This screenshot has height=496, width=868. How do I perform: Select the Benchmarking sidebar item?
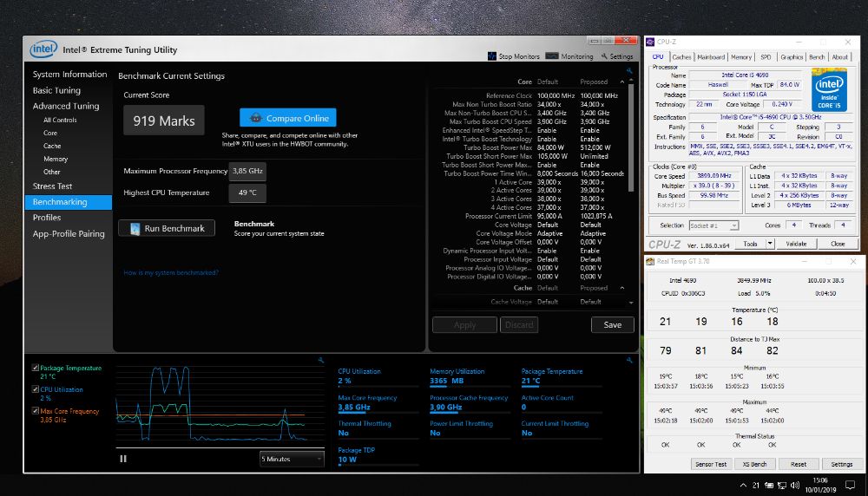[x=69, y=202]
